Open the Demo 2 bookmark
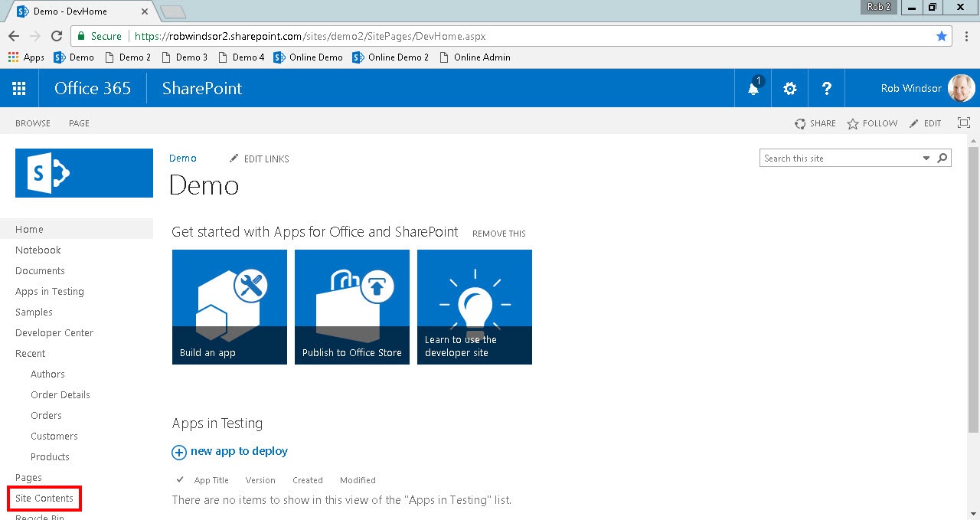The width and height of the screenshot is (980, 520). (127, 57)
